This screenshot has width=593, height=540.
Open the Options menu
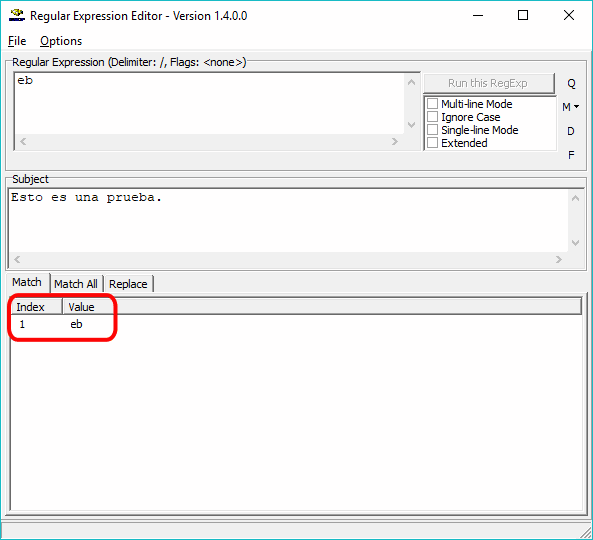coord(61,41)
